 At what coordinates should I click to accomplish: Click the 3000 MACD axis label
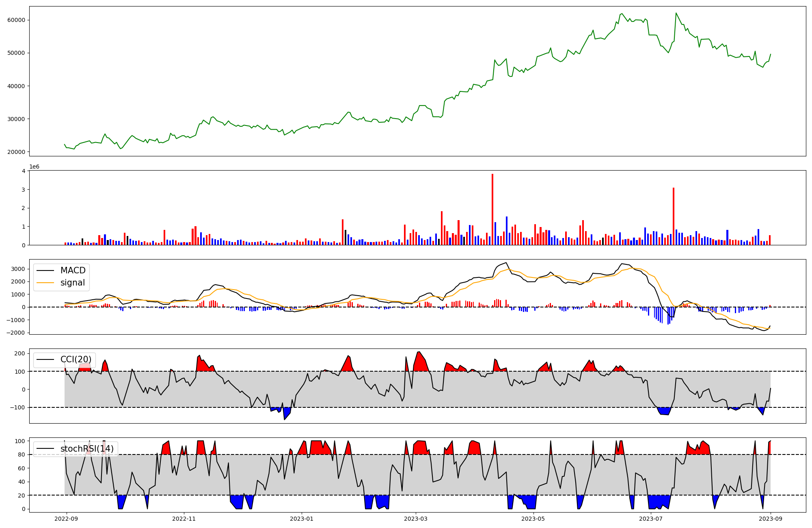pyautogui.click(x=19, y=269)
